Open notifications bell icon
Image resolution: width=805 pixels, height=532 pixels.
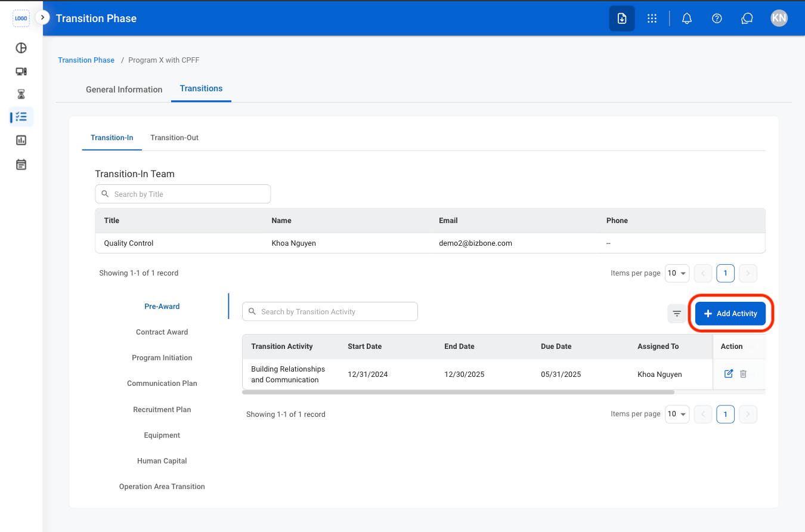pyautogui.click(x=687, y=18)
